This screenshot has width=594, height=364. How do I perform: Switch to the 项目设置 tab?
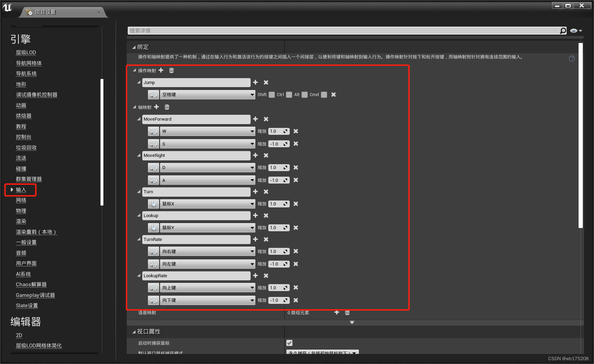[x=45, y=11]
